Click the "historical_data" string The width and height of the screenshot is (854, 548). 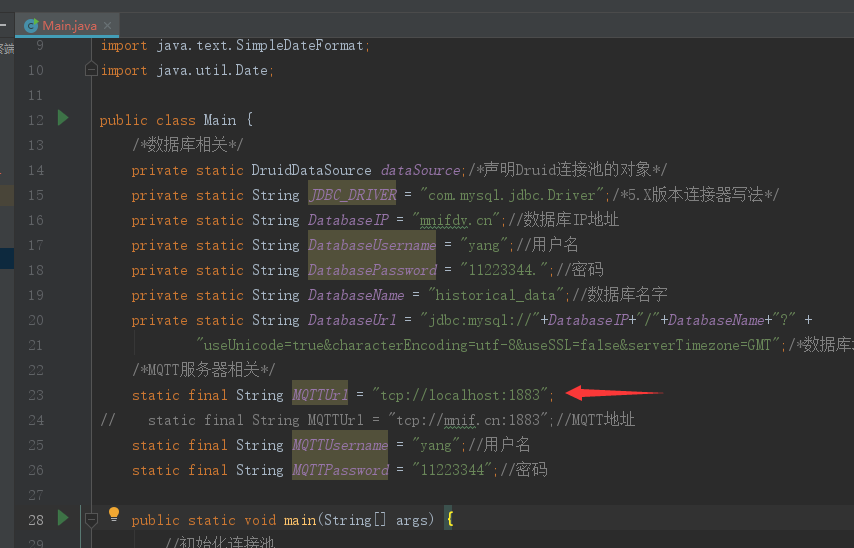tap(496, 295)
